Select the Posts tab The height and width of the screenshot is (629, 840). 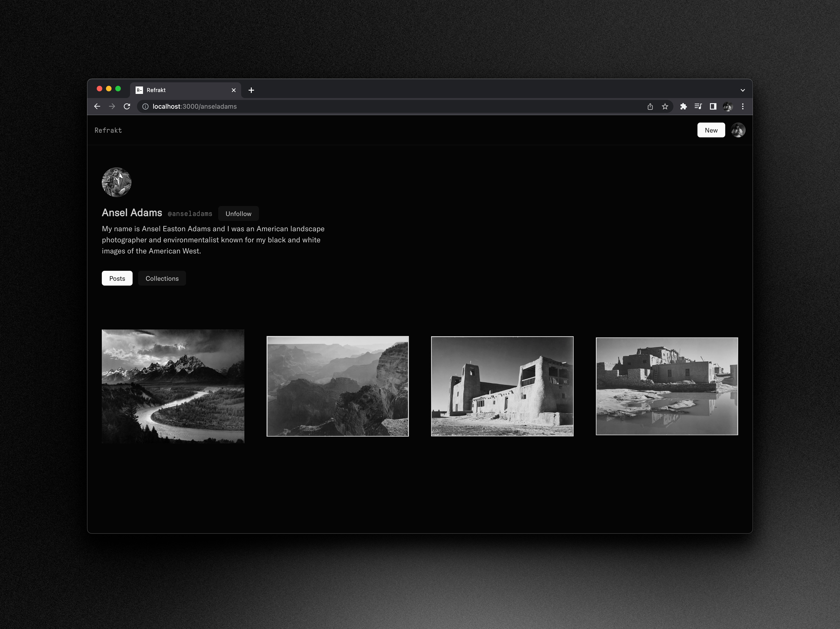[117, 278]
